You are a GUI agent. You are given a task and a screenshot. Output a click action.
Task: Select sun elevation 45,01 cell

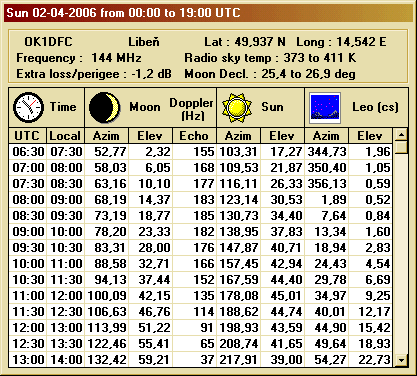[282, 296]
